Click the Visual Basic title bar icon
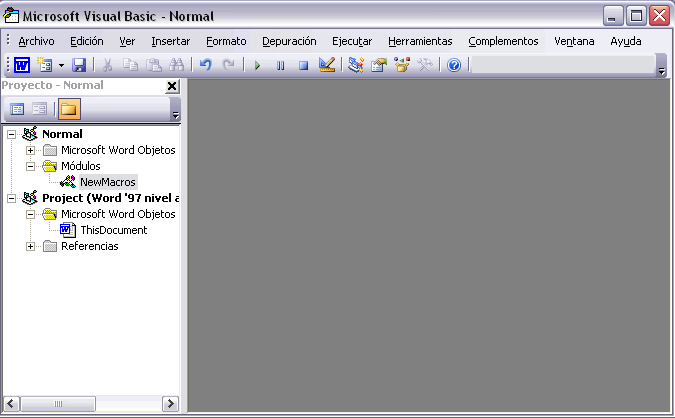 (11, 16)
